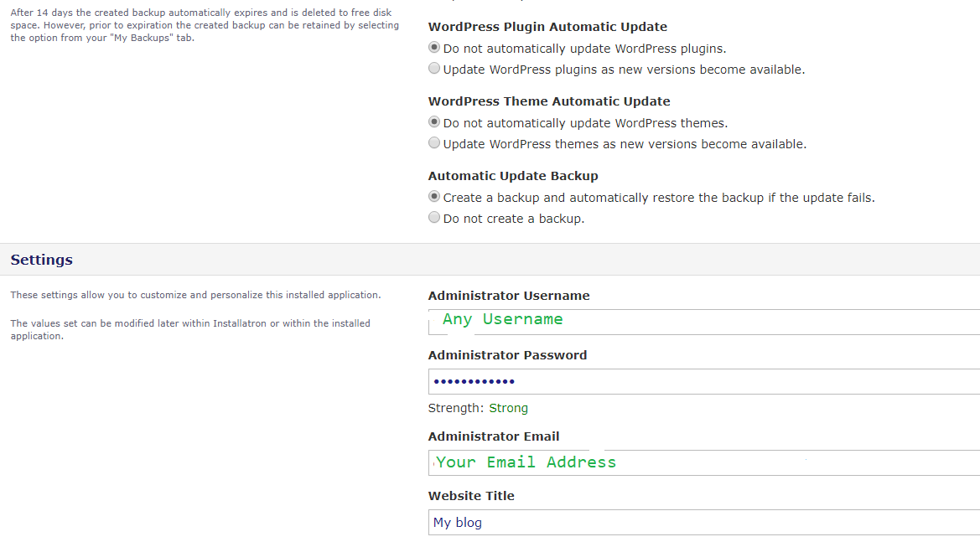Click the Website Title field containing 'My blog'

[704, 523]
